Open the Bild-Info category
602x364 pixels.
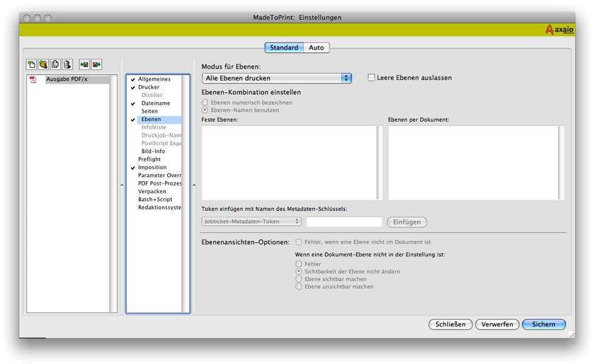click(153, 152)
